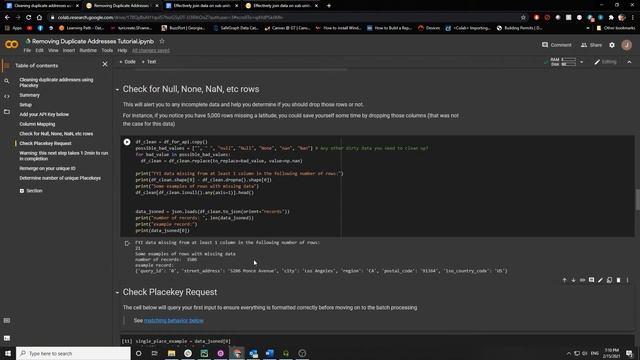This screenshot has width=640, height=360.
Task: Jump to 'Determine number of unique Placekeys'
Action: 60,178
